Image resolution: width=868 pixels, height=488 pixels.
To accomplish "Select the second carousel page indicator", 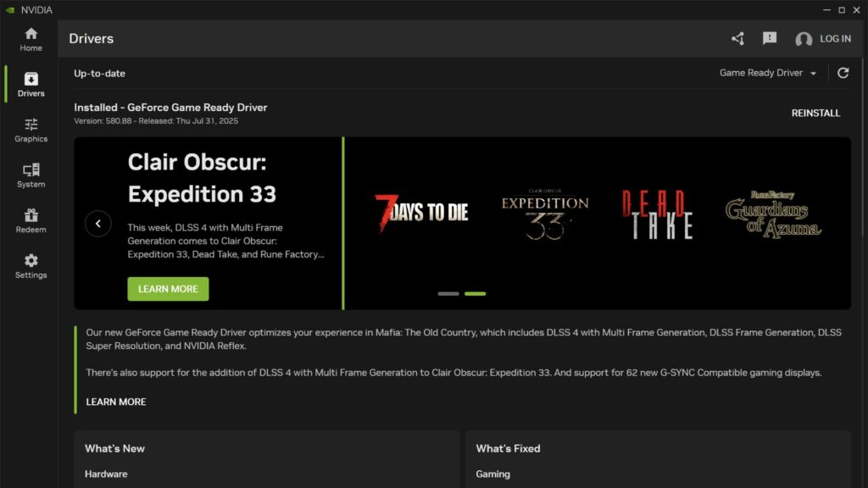I will 475,294.
